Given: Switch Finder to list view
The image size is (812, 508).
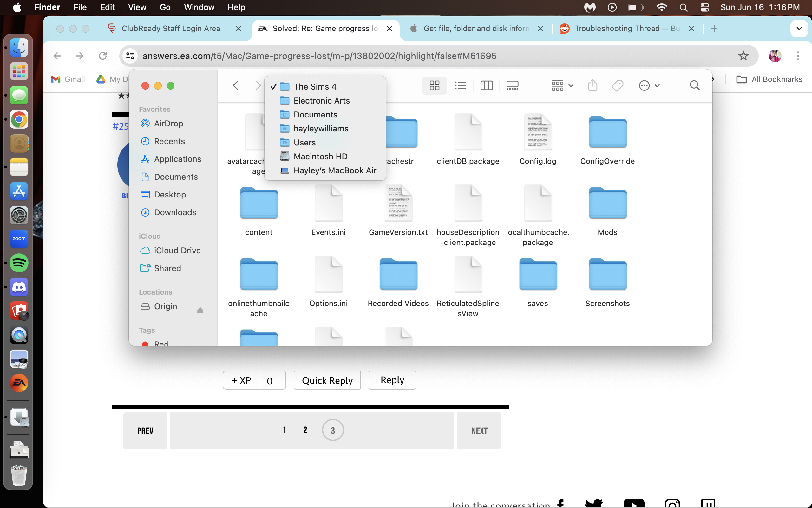Looking at the screenshot, I should [460, 85].
